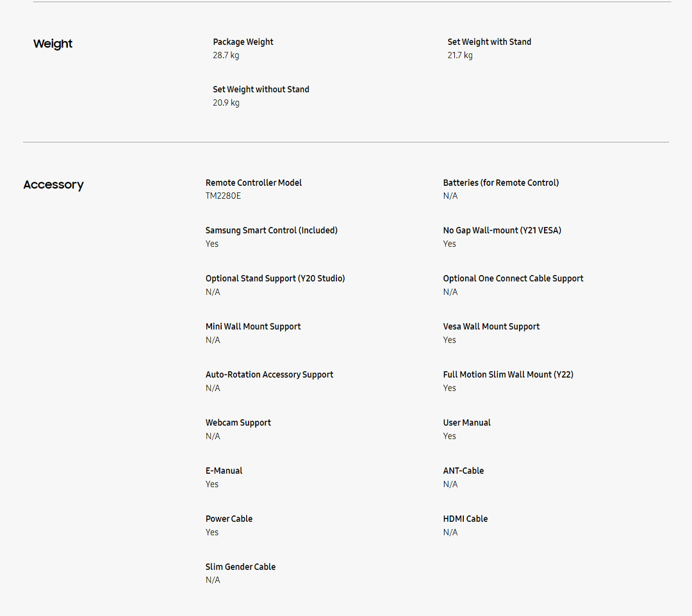Select the Vesa Wall Mount Support label
Image resolution: width=692 pixels, height=616 pixels.
[x=491, y=327]
